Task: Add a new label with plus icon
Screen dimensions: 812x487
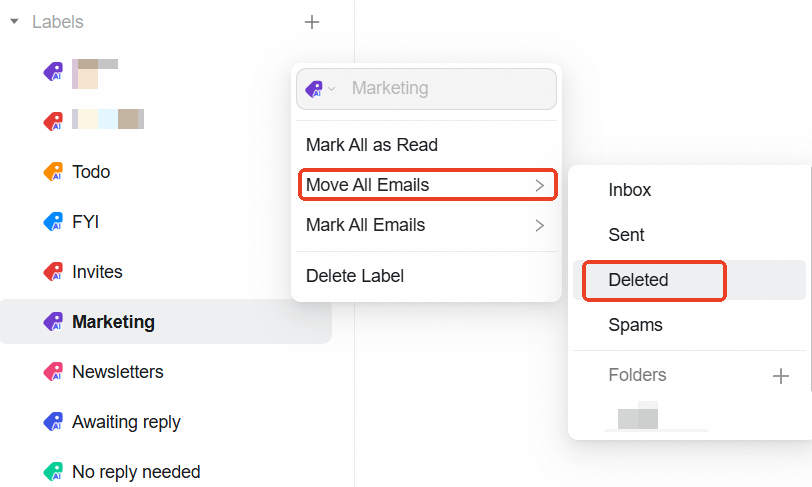Action: pos(312,22)
